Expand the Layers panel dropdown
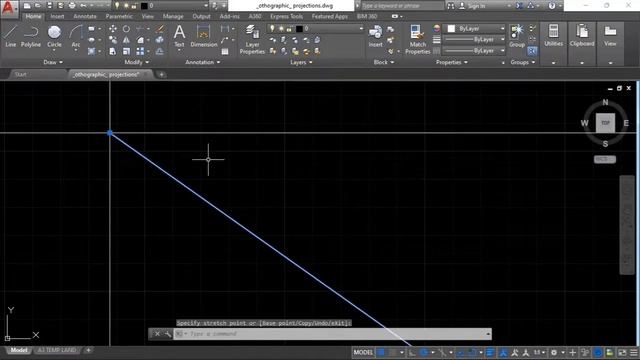 (301, 62)
